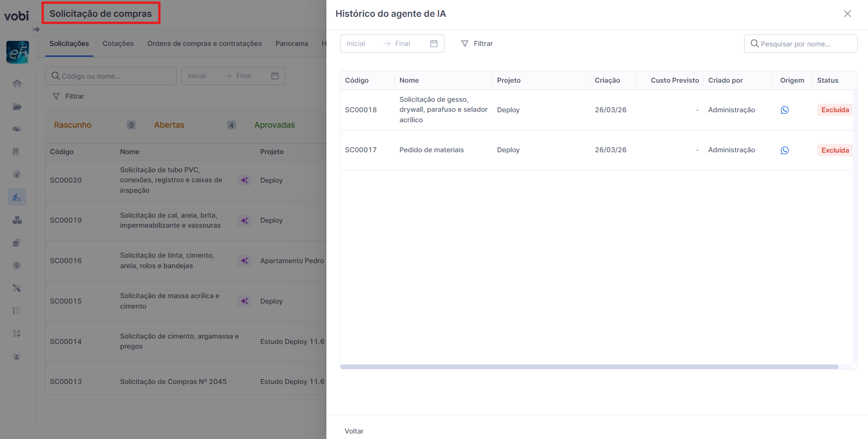Click the history table horizontal scrollbar
868x439 pixels.
(589, 367)
